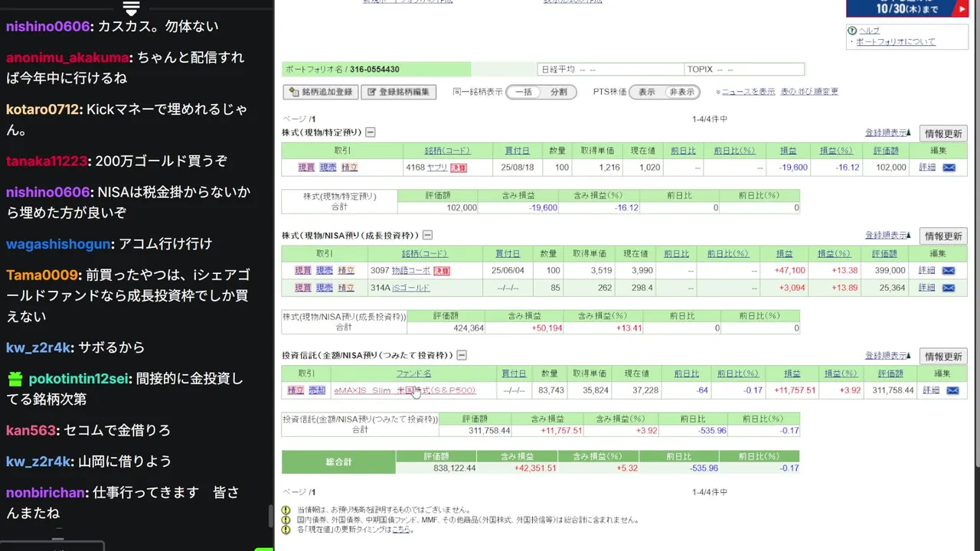Open the 物語コーポ stock name link
The height and width of the screenshot is (551, 980).
click(411, 270)
